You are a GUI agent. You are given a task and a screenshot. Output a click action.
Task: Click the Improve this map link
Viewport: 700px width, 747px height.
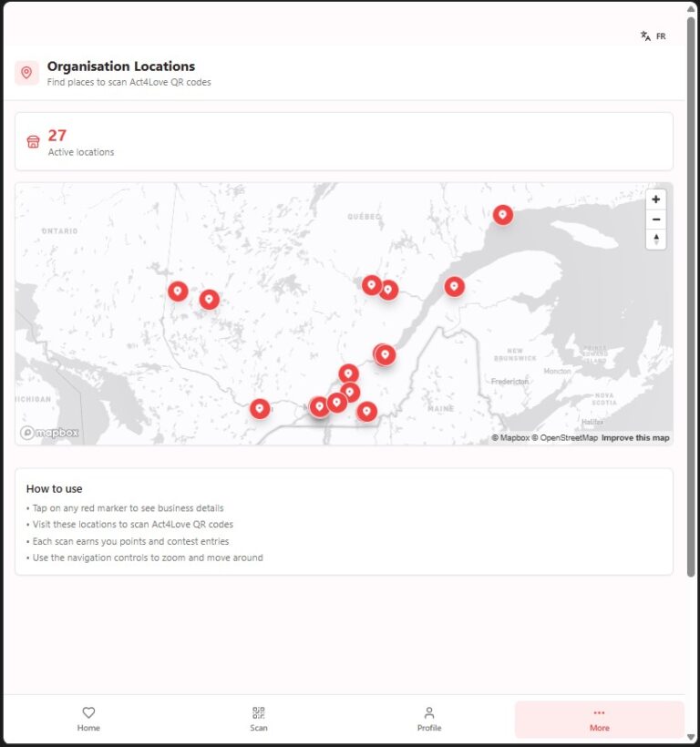pyautogui.click(x=635, y=438)
